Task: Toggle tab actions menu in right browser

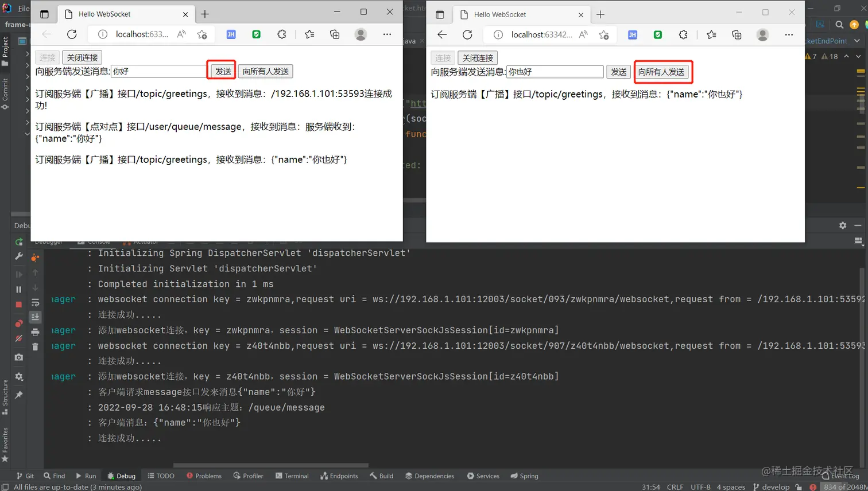Action: pos(440,15)
